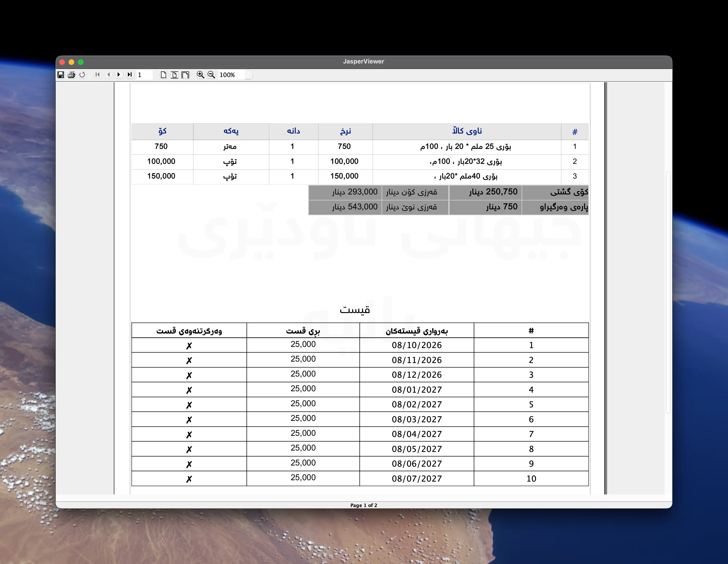The width and height of the screenshot is (728, 564).
Task: Click the ✗ mark in the 08/02/2027 row
Action: pyautogui.click(x=189, y=405)
